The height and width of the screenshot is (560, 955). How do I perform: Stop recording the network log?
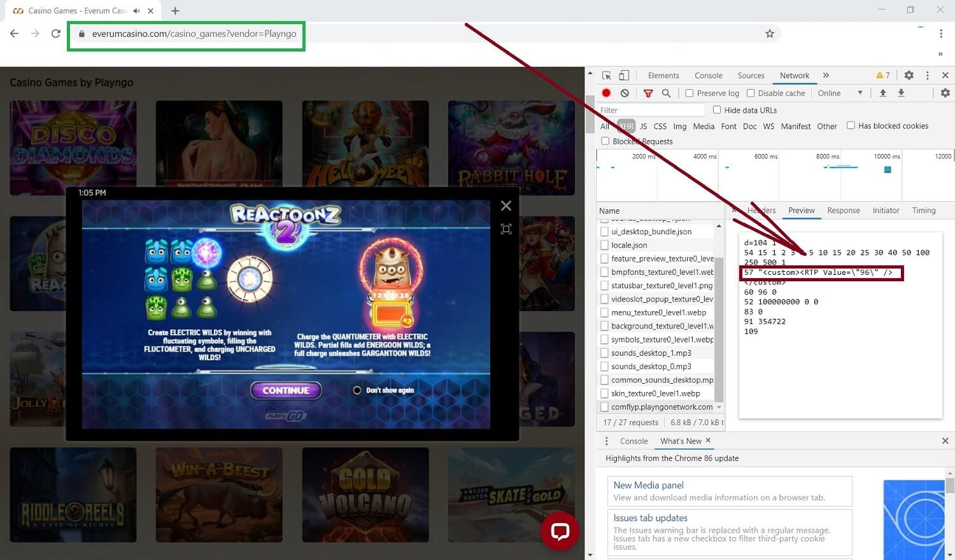[606, 93]
